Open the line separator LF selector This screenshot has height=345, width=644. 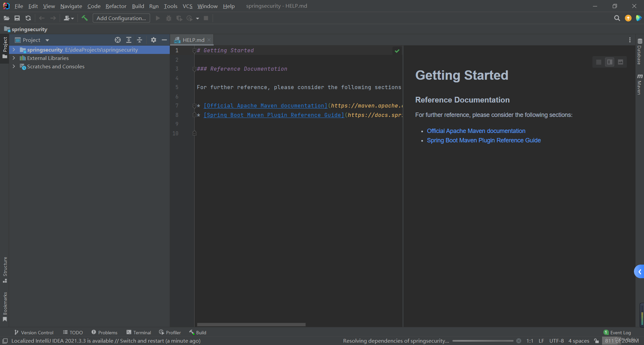pyautogui.click(x=541, y=341)
